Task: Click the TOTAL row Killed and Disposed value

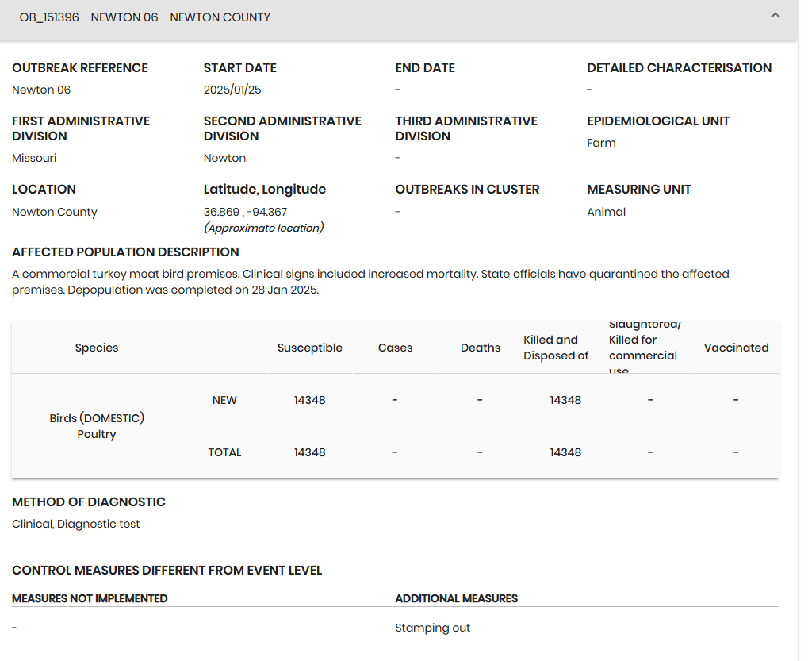Action: coord(565,452)
